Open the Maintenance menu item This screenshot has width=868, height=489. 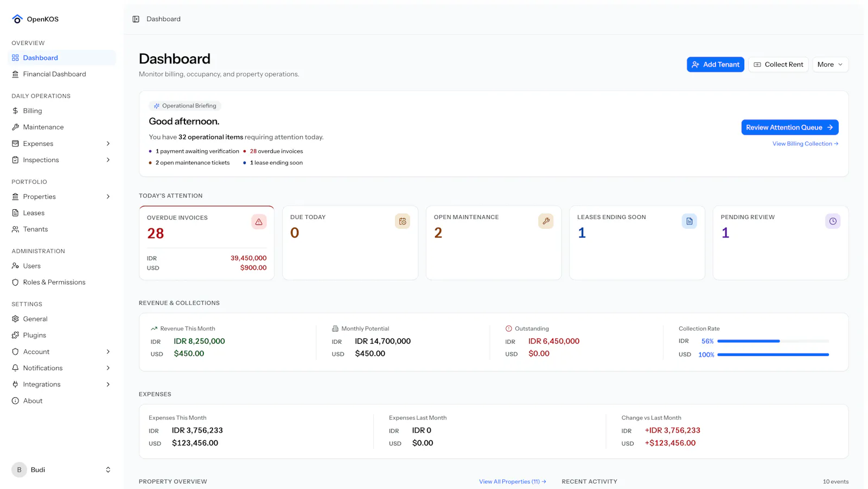point(62,127)
